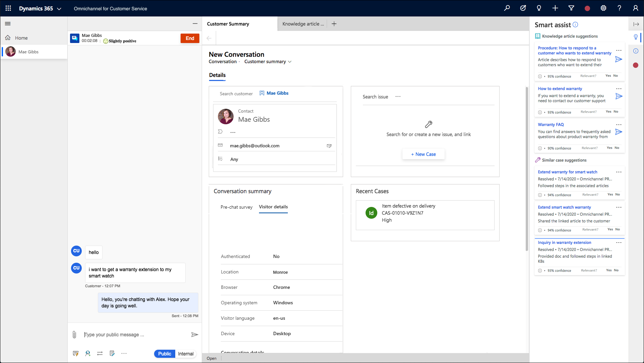Click the send message arrow icon
The width and height of the screenshot is (644, 363).
tap(194, 335)
